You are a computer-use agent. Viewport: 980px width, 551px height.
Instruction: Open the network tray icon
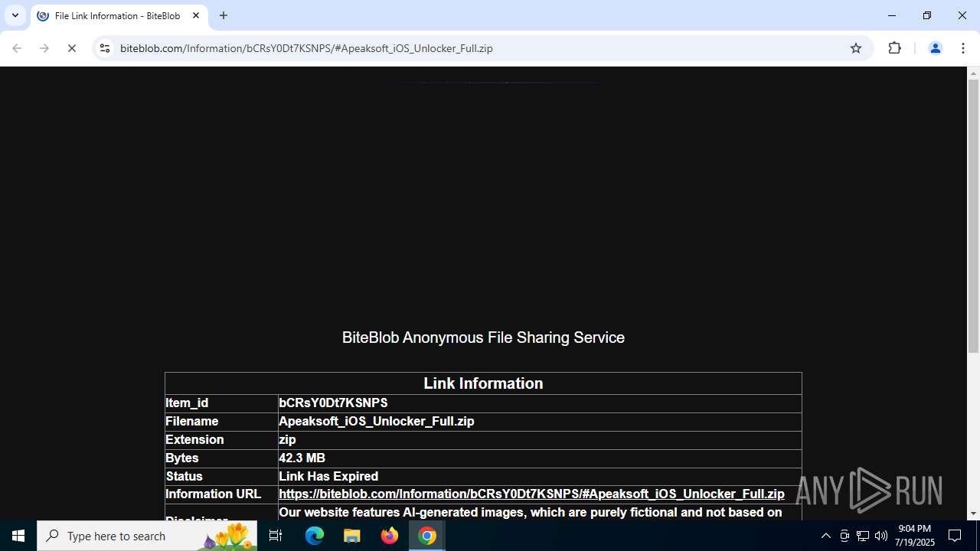pos(863,536)
